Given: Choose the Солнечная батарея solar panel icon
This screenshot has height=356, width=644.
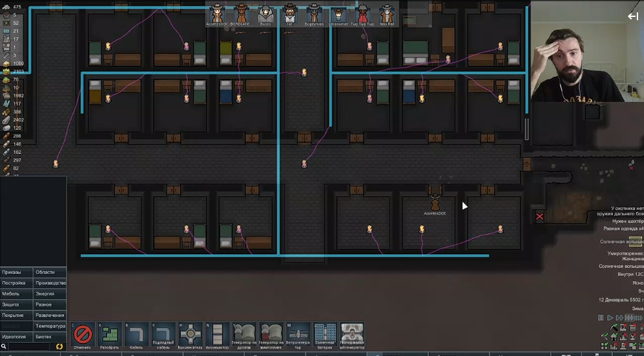Looking at the screenshot, I should click(325, 334).
